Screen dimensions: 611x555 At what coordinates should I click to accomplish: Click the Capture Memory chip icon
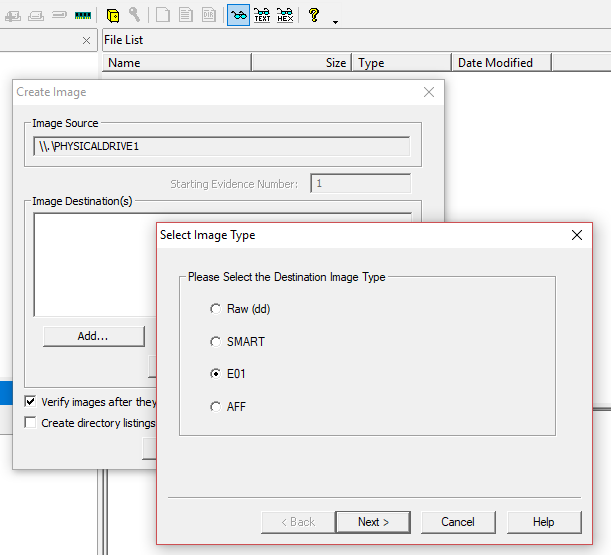[x=83, y=15]
